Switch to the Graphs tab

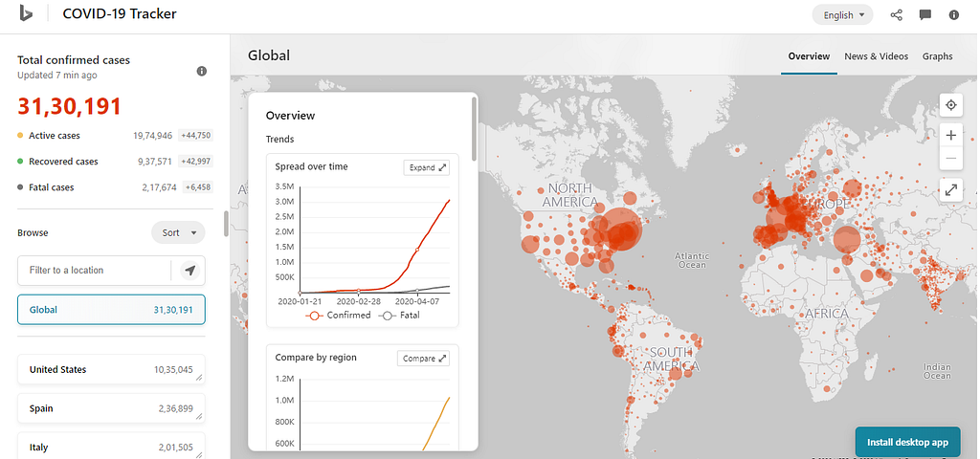point(937,56)
